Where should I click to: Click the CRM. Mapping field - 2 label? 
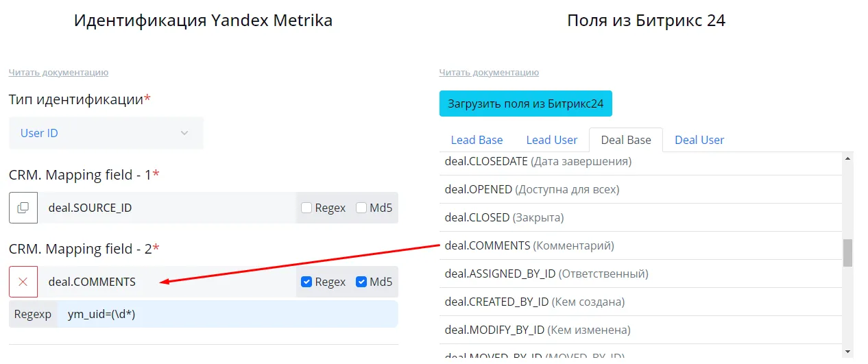[x=84, y=249]
